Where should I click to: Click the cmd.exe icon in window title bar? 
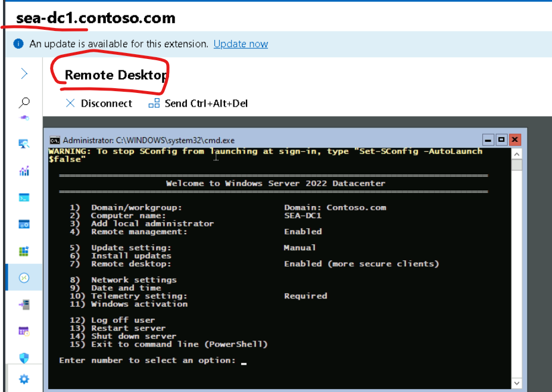point(55,140)
